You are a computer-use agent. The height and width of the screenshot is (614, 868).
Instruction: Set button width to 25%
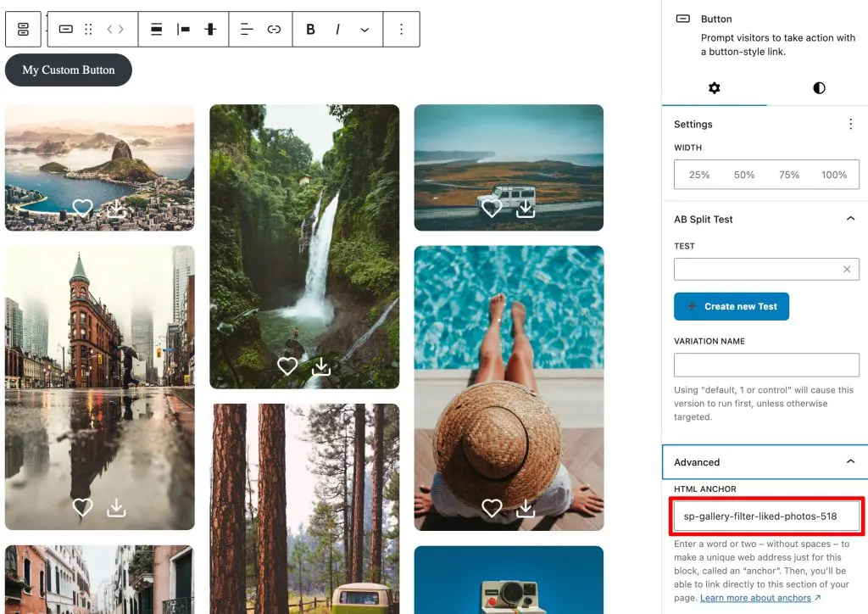pyautogui.click(x=699, y=175)
